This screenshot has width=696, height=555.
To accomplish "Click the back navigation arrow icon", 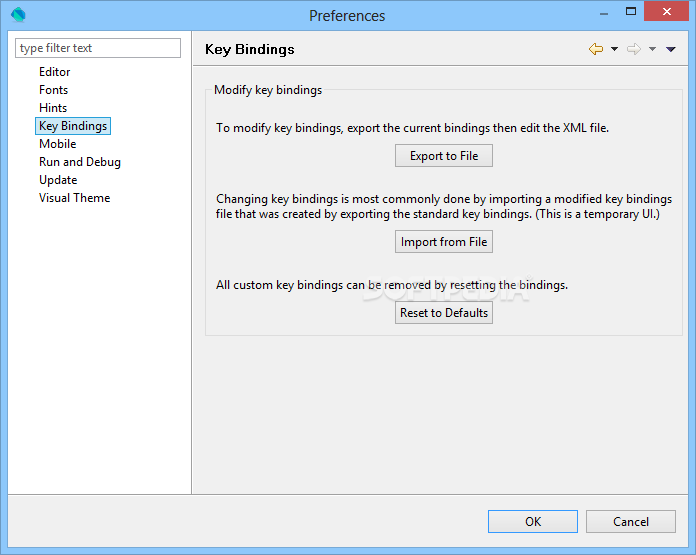I will coord(596,49).
